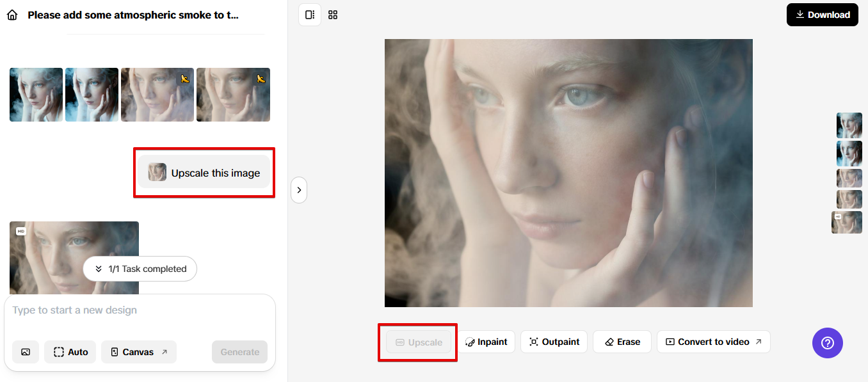
Task: Open the Canvas button
Action: pyautogui.click(x=138, y=352)
